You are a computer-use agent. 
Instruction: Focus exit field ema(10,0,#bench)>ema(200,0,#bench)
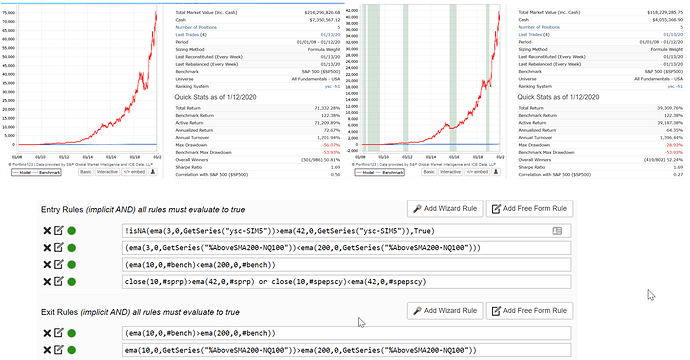tap(346, 333)
